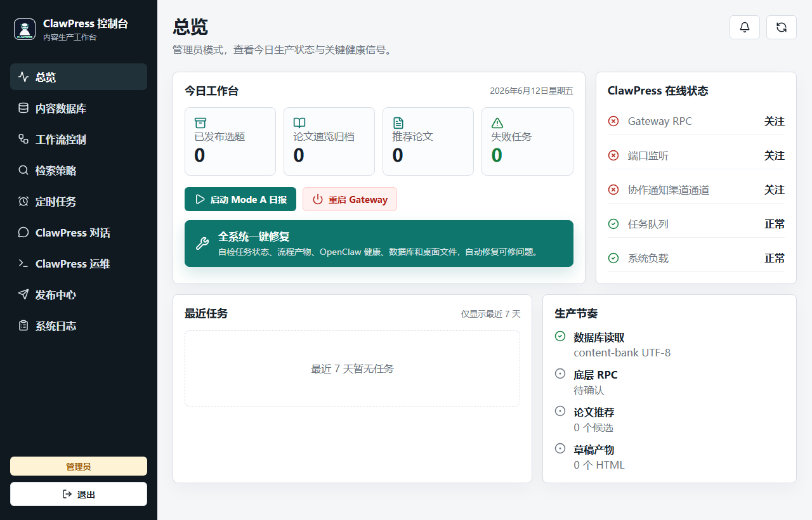Click the content-bank UTF-8 text
812x520 pixels.
point(622,353)
